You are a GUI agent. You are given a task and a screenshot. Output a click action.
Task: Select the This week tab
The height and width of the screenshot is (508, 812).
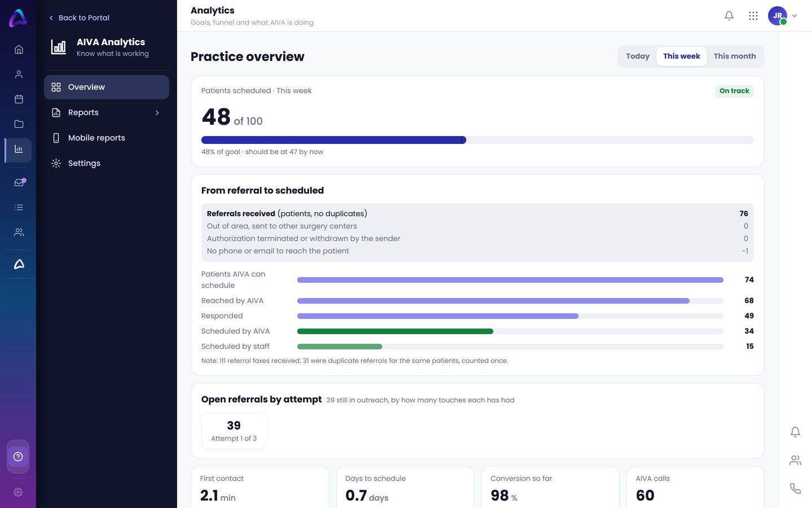(682, 56)
